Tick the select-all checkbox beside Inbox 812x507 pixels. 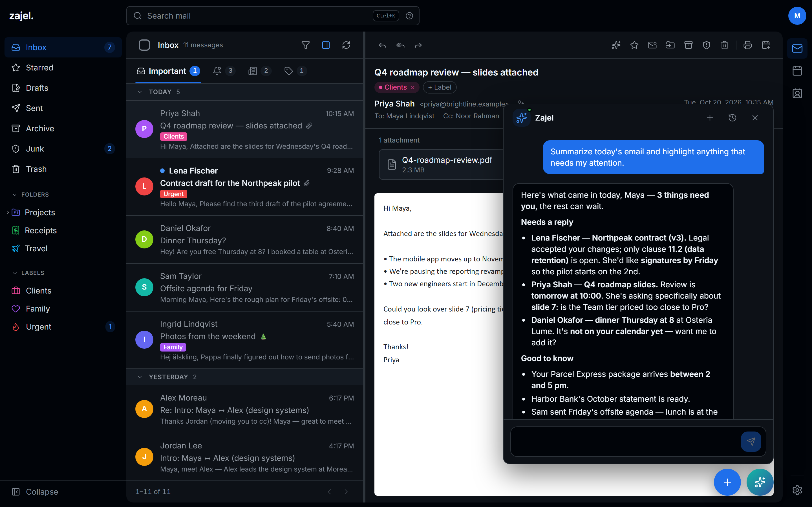[x=144, y=45]
